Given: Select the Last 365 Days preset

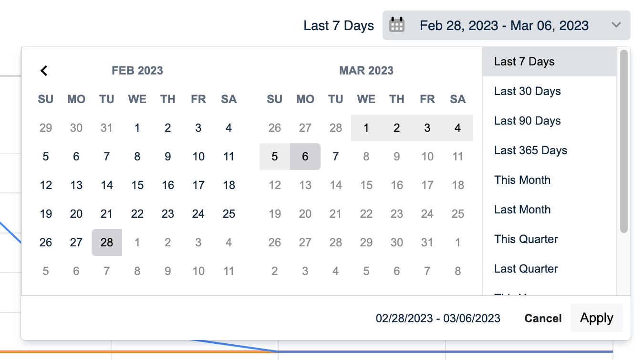Looking at the screenshot, I should click(x=530, y=150).
